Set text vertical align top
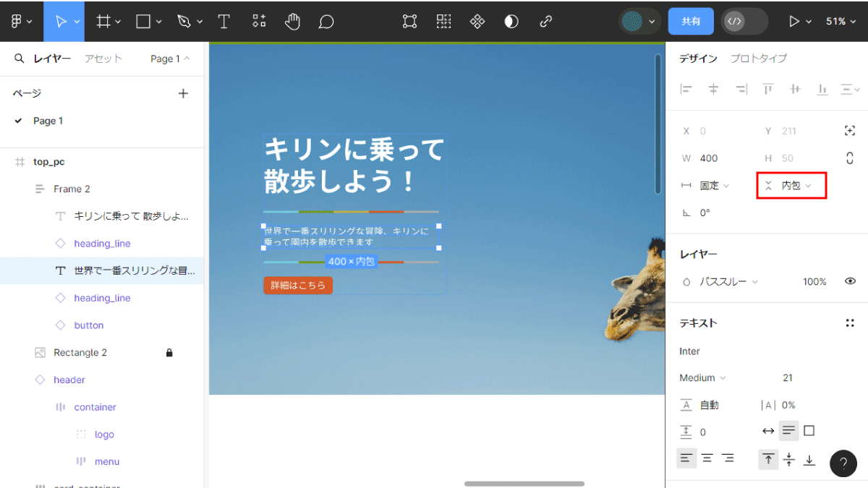 coord(768,458)
